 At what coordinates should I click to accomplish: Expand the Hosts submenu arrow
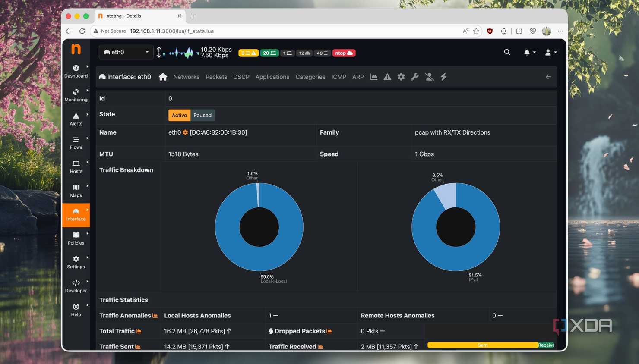click(x=87, y=162)
